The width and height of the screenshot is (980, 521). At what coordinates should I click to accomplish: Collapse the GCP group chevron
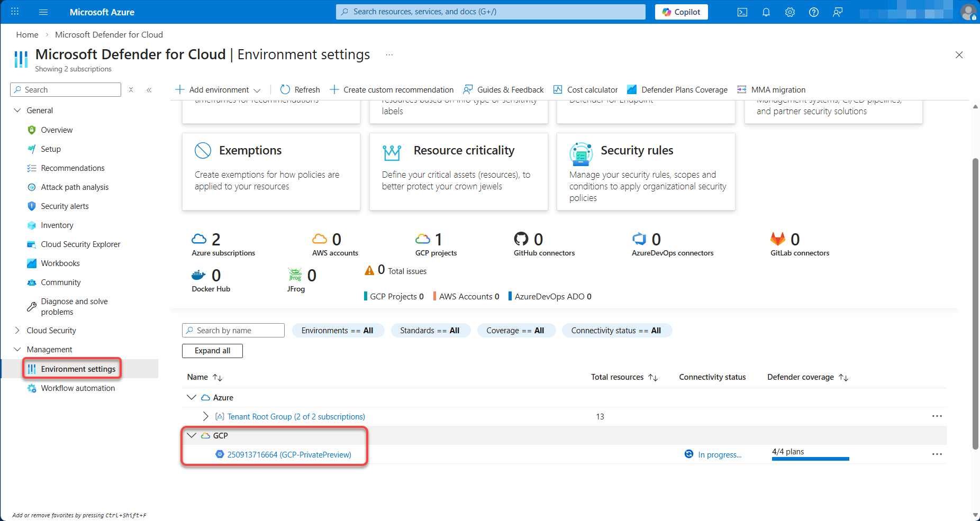coord(192,436)
